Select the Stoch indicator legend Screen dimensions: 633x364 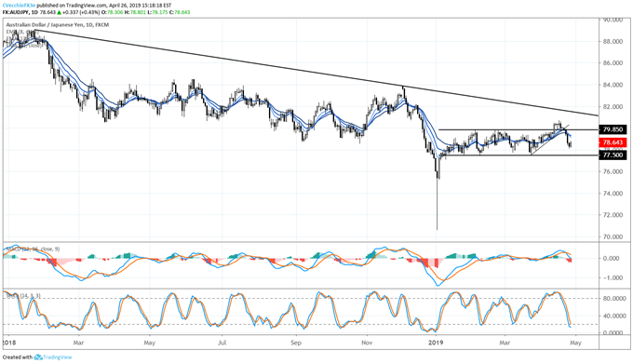[23, 296]
